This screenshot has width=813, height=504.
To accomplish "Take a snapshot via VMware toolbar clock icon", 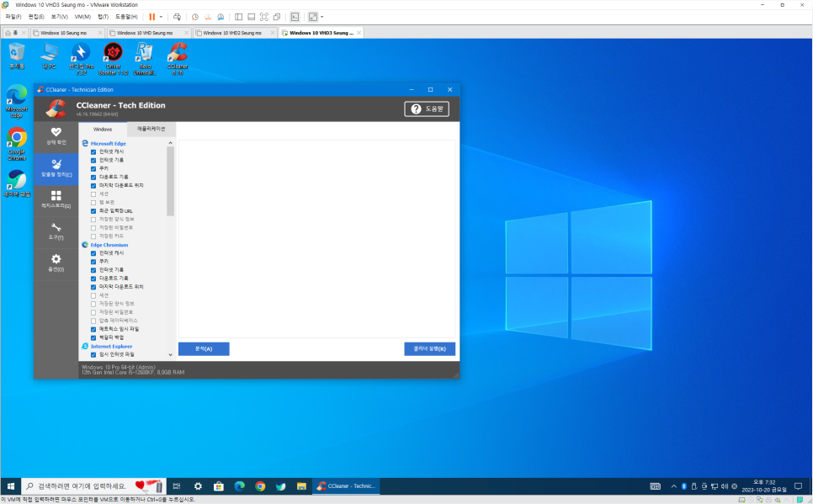I will click(x=195, y=17).
